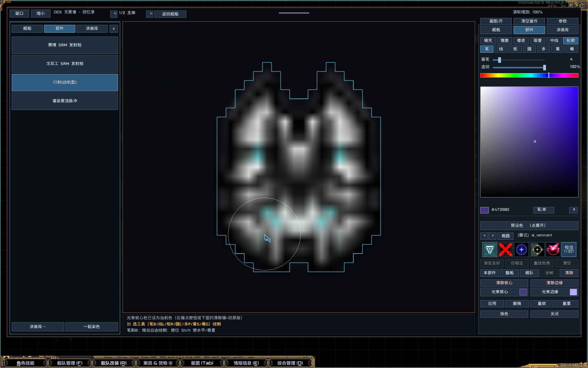Click the rainbow hue slider bar

[529, 75]
